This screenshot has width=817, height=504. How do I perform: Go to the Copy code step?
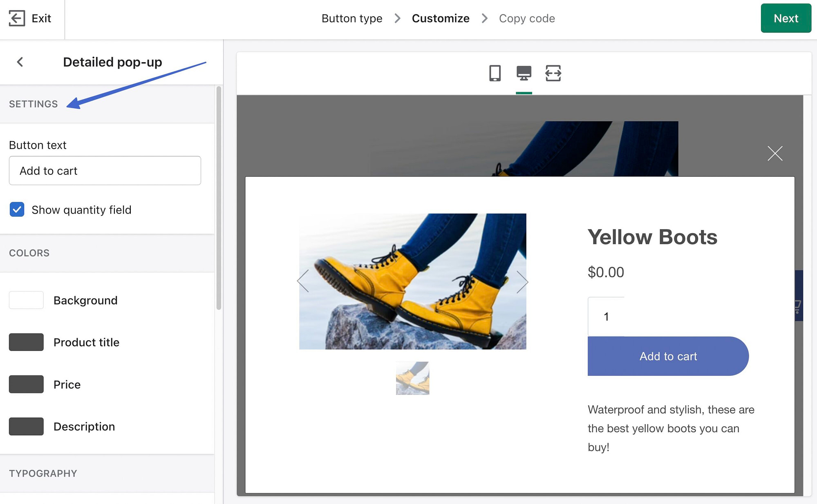tap(526, 18)
